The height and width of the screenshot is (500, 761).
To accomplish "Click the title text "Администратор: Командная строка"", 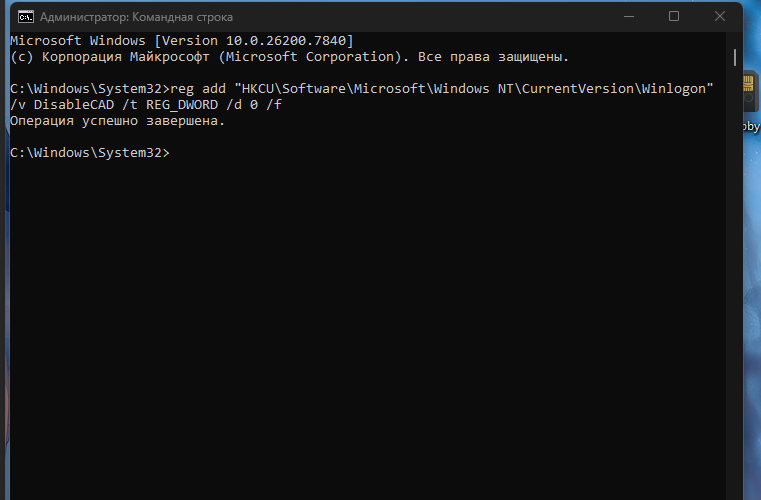I will point(136,17).
